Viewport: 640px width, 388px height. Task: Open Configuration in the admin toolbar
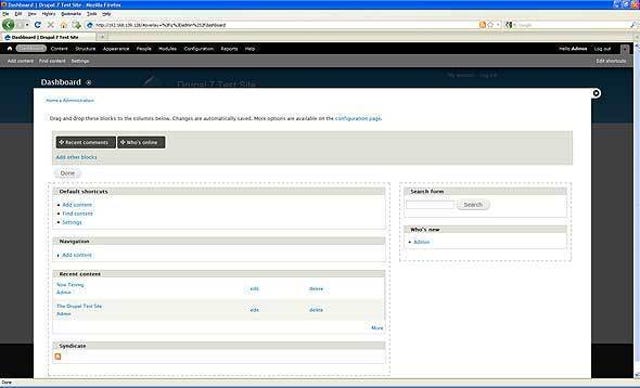pos(199,49)
